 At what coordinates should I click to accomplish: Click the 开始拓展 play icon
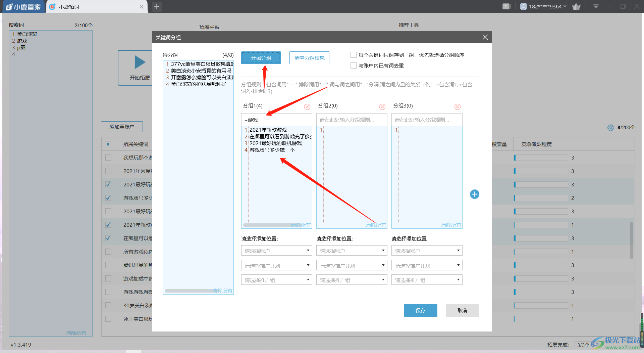pyautogui.click(x=140, y=62)
